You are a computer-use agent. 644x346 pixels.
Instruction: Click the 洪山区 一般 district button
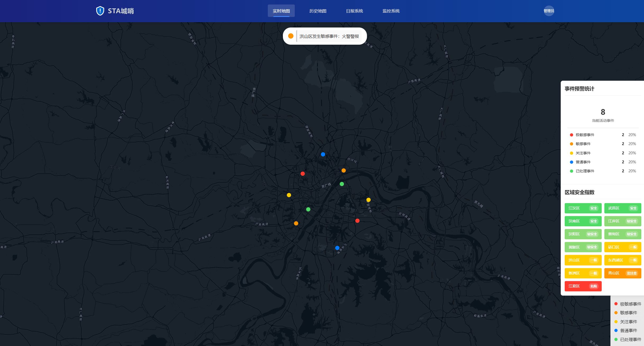point(583,260)
